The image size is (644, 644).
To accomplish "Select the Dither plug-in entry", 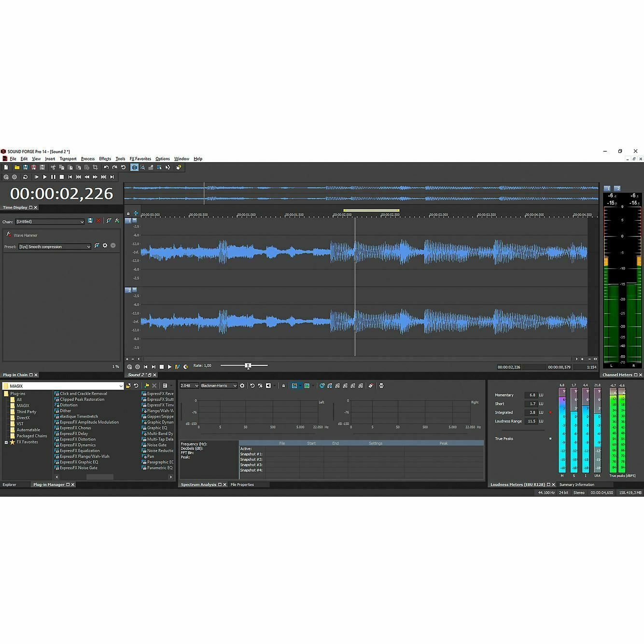I will pyautogui.click(x=63, y=411).
